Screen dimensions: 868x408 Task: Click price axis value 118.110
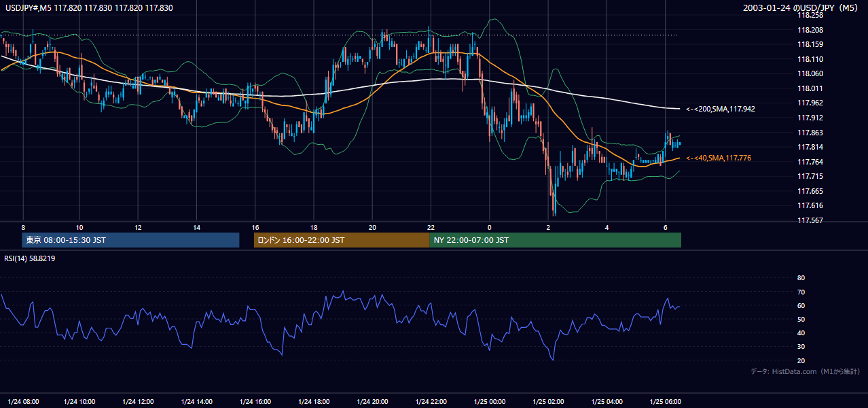point(810,59)
